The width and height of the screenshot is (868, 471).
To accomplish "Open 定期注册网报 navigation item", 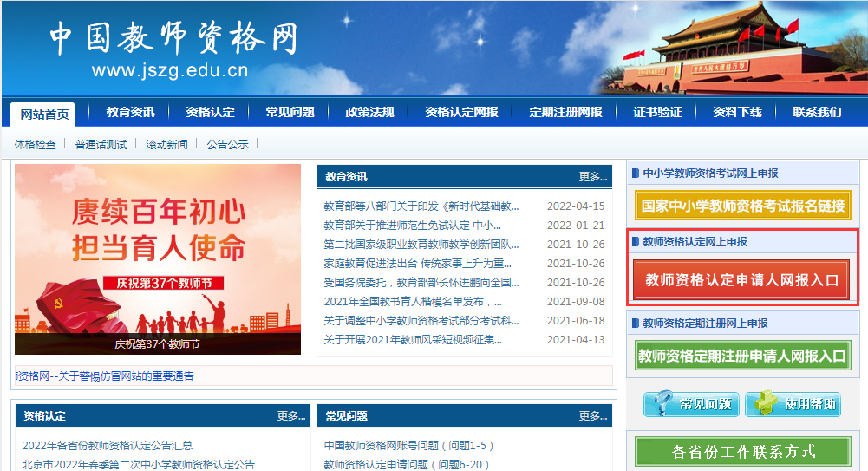I will tap(565, 113).
